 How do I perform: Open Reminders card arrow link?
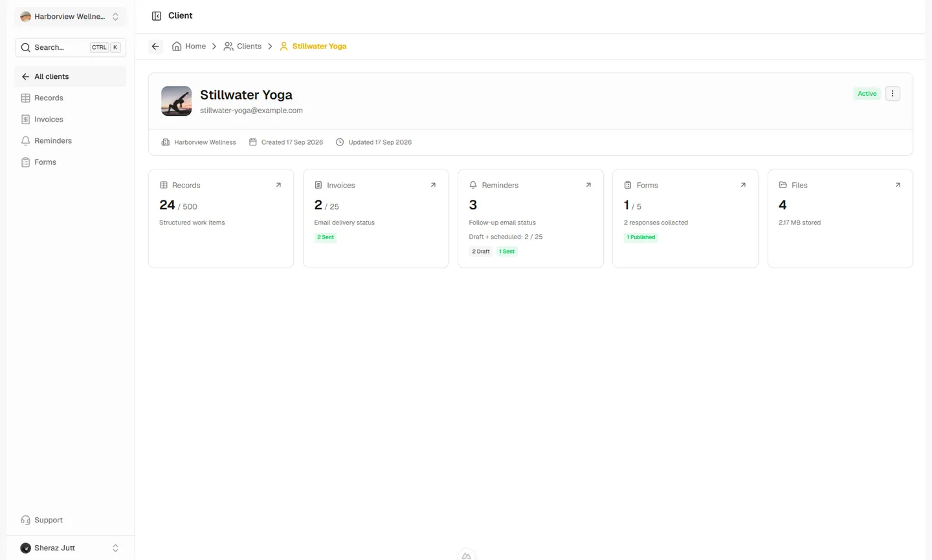click(x=588, y=185)
